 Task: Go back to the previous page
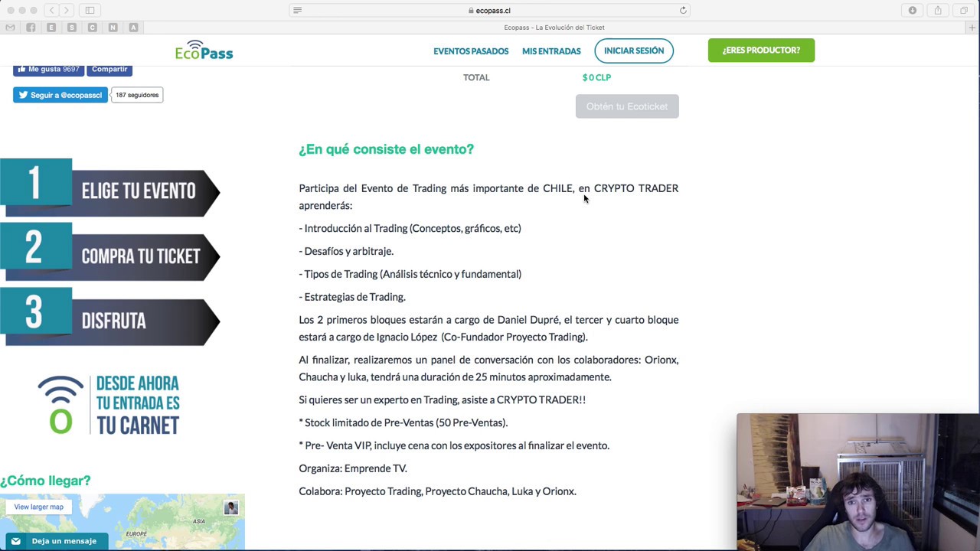click(x=51, y=10)
